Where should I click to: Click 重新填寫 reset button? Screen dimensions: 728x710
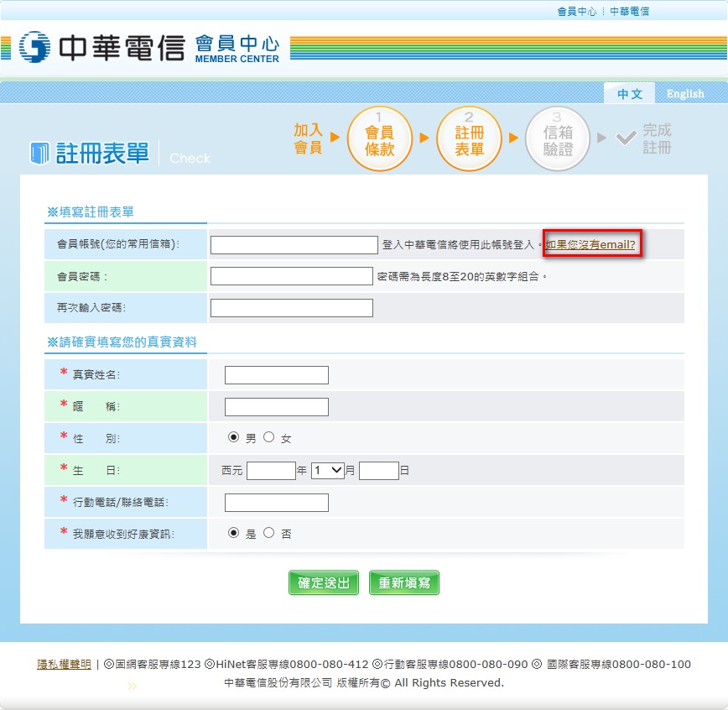coord(404,582)
